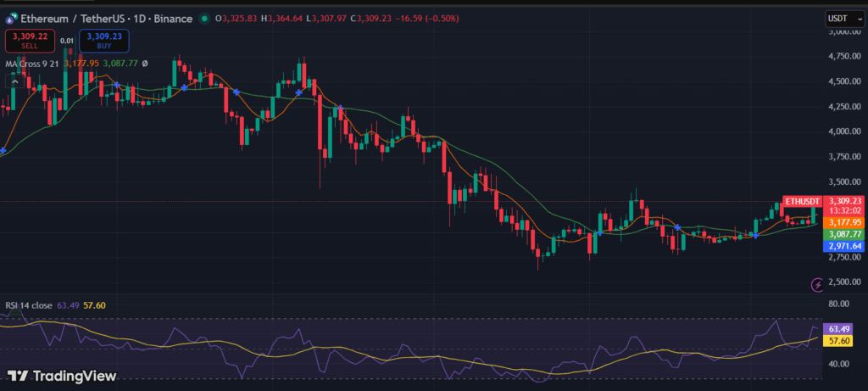Click the Ethereum symbol logo icon
Viewport: 868px width, 391px height.
pos(10,18)
